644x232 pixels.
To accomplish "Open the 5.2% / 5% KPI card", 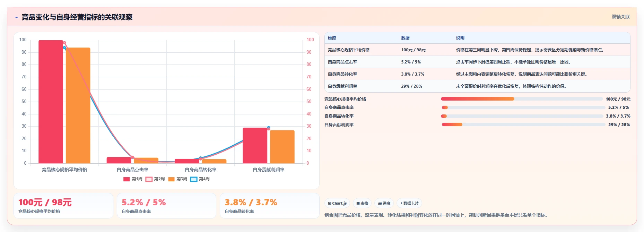I will coord(166,206).
